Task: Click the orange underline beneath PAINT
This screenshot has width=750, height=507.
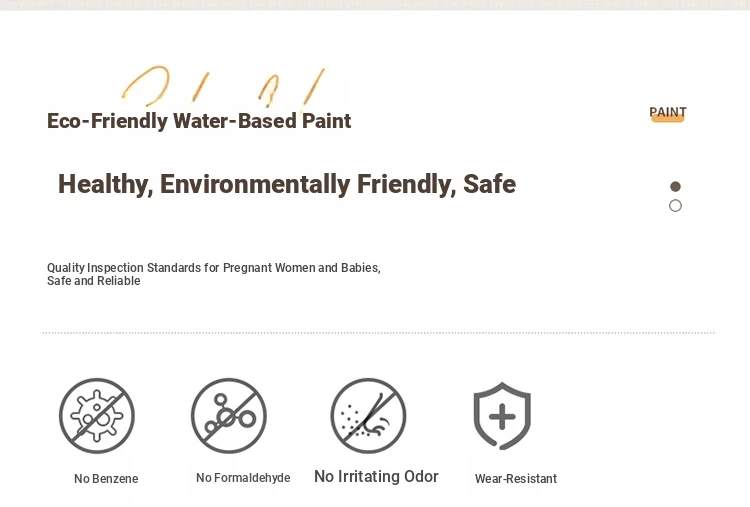Action: tap(668, 119)
